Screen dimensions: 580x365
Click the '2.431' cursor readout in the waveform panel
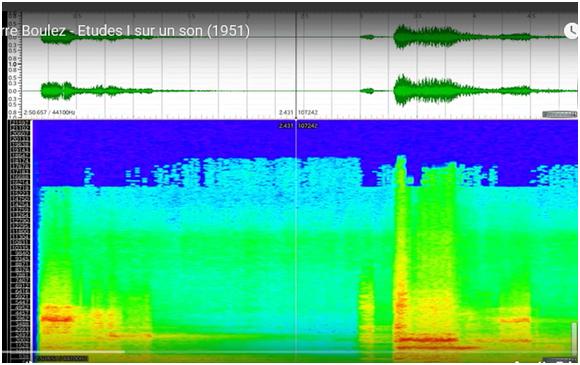coord(286,112)
